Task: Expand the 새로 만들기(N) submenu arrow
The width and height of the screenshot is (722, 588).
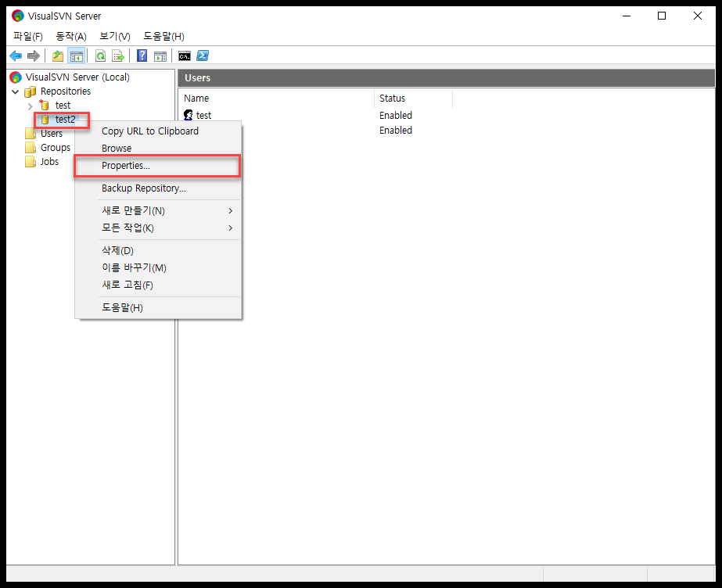Action: [230, 210]
